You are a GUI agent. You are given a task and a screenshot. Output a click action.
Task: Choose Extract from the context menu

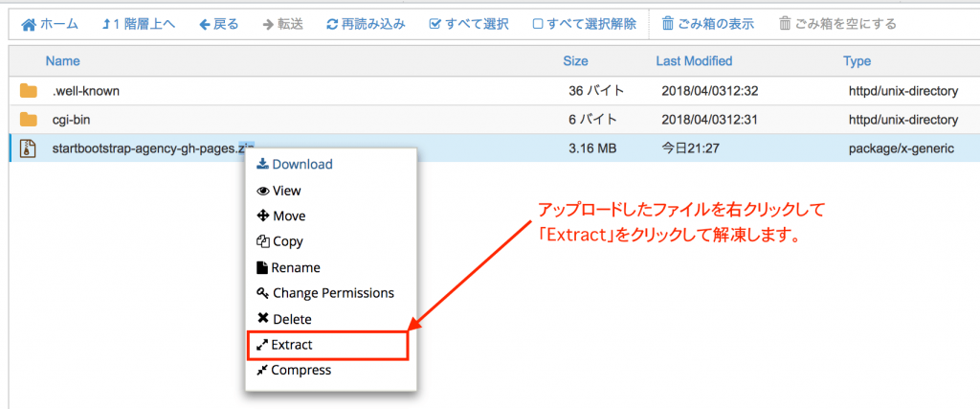292,345
